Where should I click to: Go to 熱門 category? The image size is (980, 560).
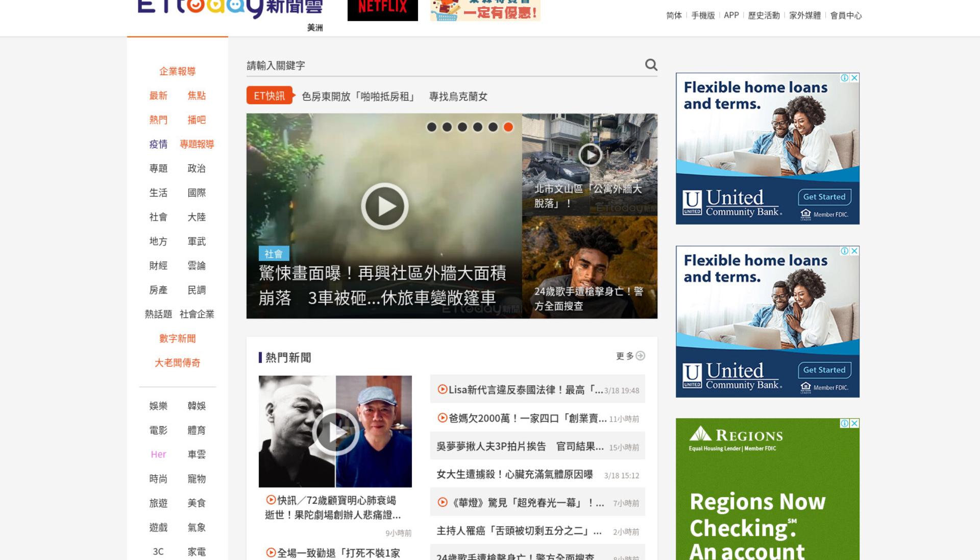[x=158, y=120]
